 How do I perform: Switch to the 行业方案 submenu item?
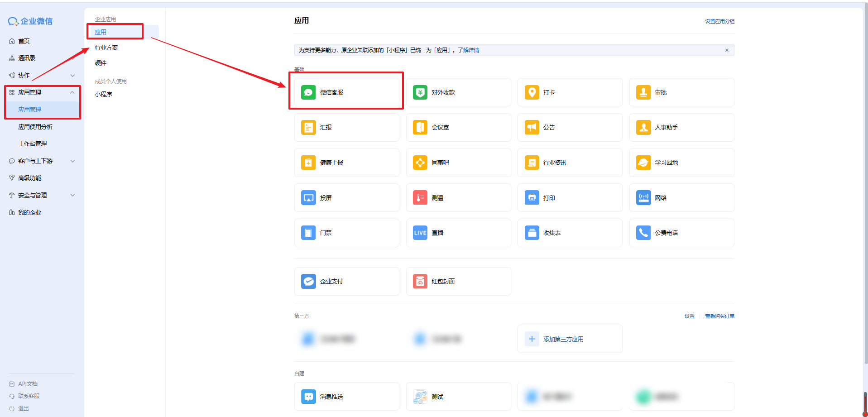coord(106,48)
